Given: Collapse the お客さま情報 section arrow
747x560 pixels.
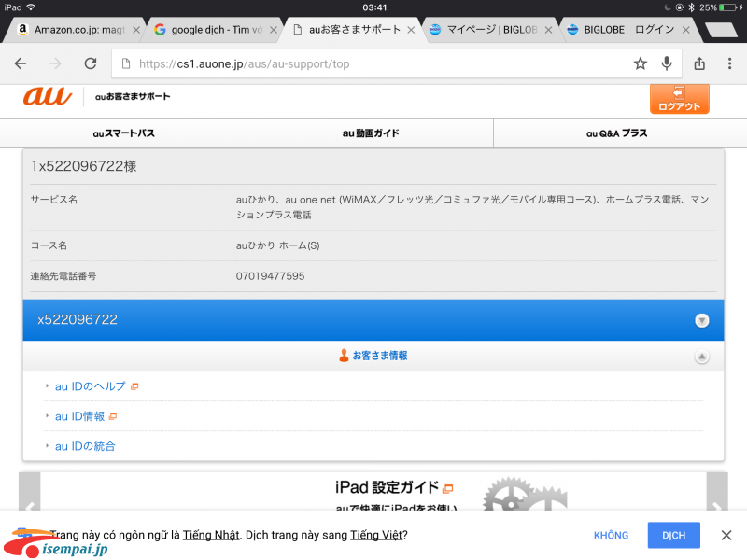Looking at the screenshot, I should [x=702, y=357].
